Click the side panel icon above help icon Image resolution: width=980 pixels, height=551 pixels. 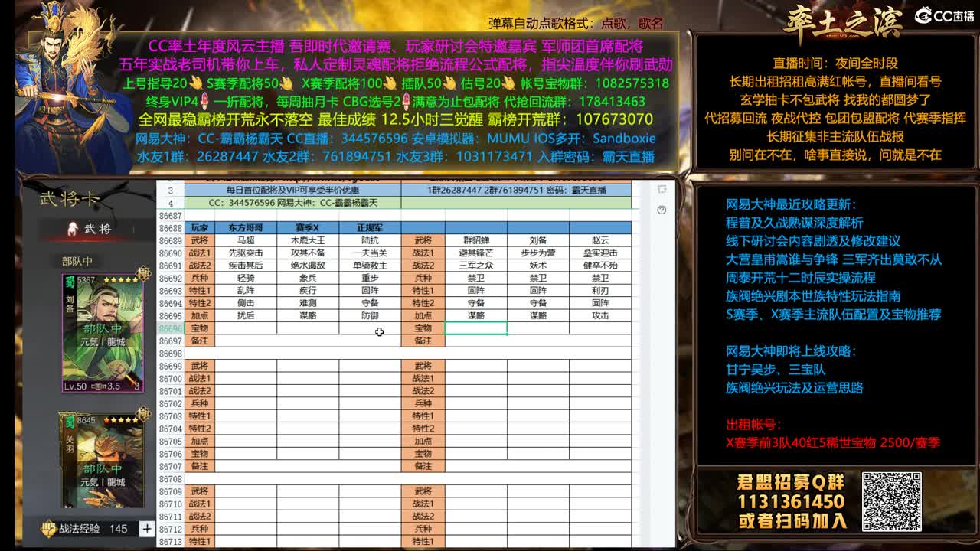click(x=661, y=189)
